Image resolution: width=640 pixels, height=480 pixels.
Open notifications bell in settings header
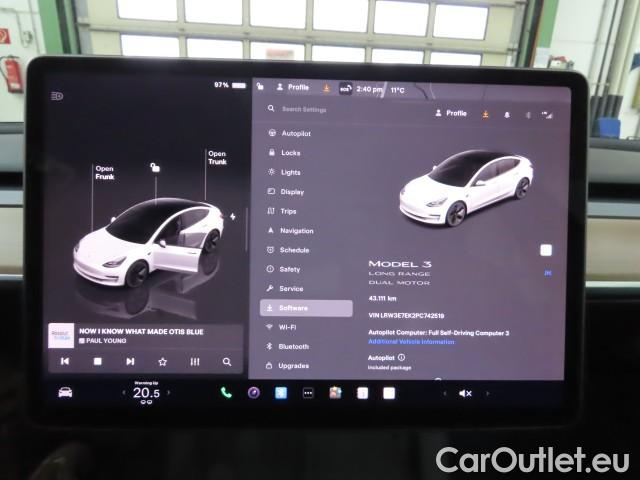507,115
